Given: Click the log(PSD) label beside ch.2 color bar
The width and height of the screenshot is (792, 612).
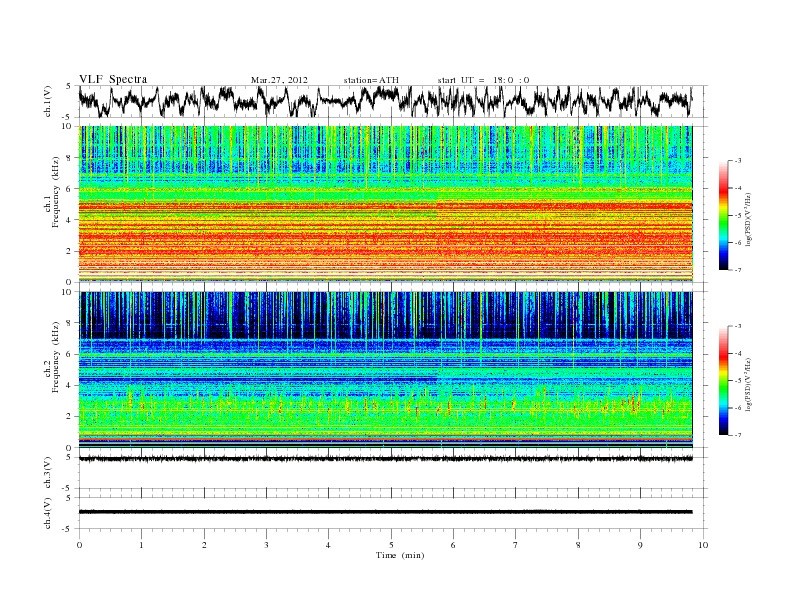Looking at the screenshot, I should [x=748, y=384].
